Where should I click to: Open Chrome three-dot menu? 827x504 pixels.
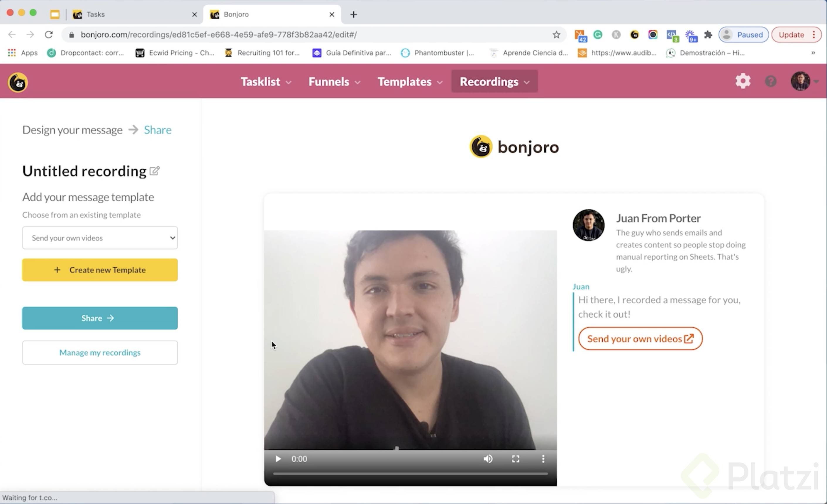(814, 35)
